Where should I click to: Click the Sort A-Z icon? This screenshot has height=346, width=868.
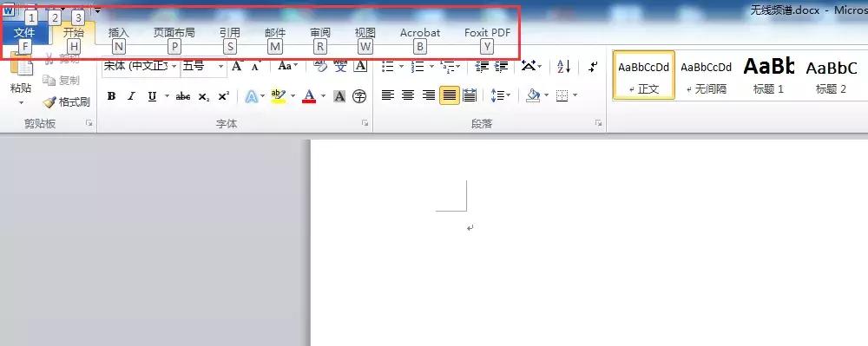(563, 66)
